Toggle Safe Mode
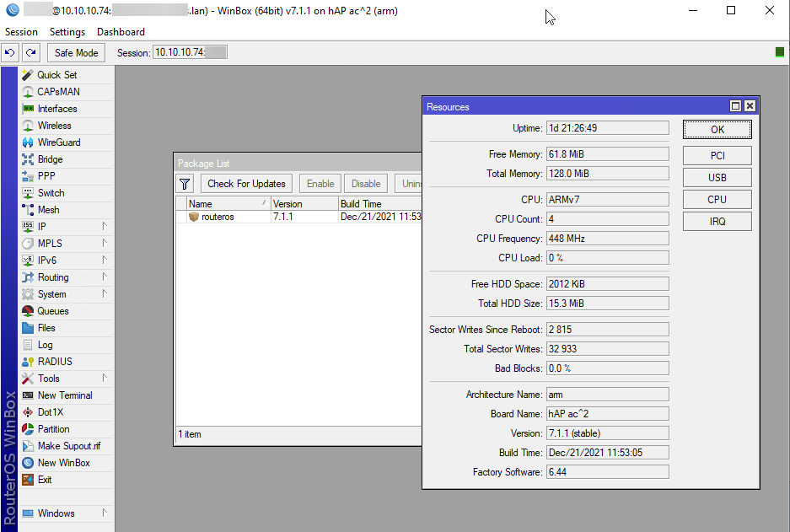This screenshot has width=790, height=532. (76, 52)
